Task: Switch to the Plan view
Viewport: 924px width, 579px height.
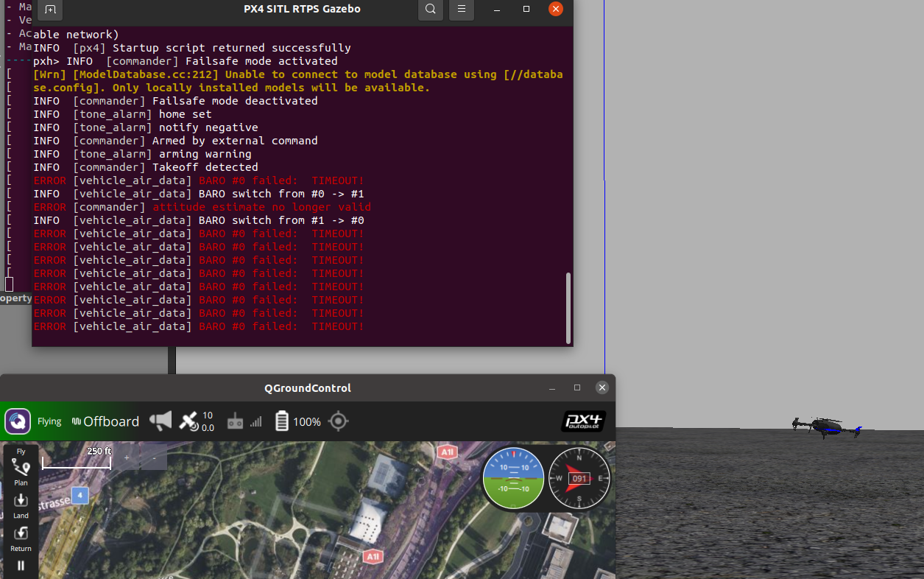Action: [x=21, y=472]
